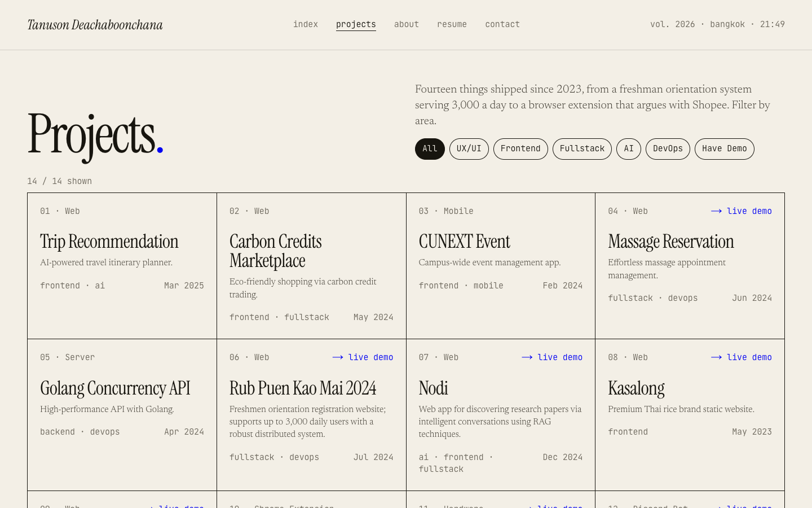Screen dimensions: 812x508
Task: Click the large Projects page heading
Action: 95,135
